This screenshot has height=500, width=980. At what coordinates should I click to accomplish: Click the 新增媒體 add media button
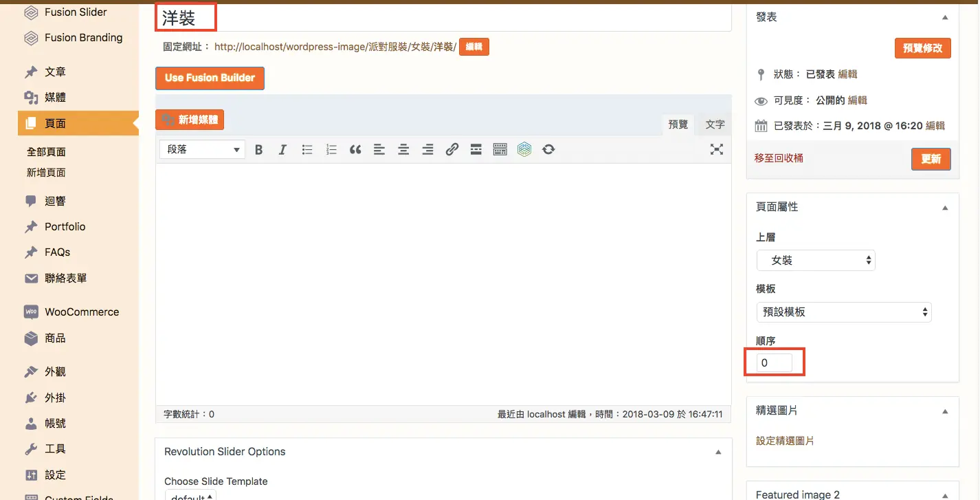(190, 120)
